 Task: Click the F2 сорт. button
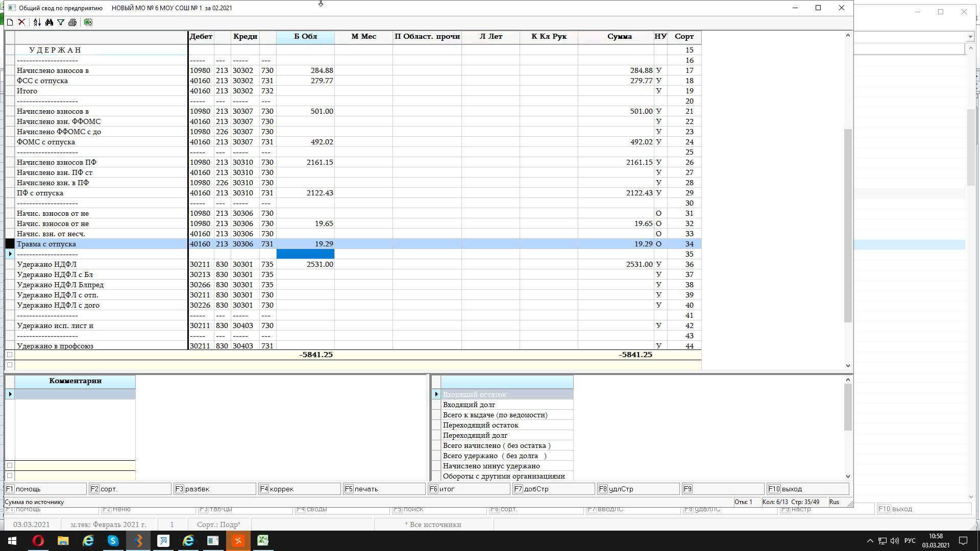tap(130, 489)
